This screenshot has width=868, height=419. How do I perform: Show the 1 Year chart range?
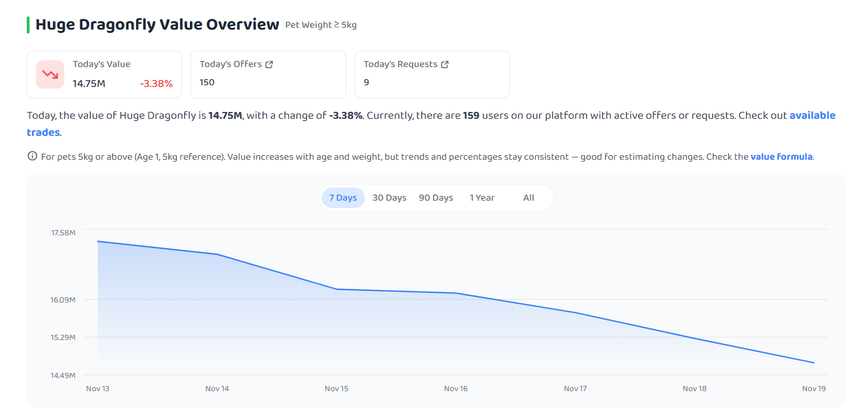coord(482,198)
